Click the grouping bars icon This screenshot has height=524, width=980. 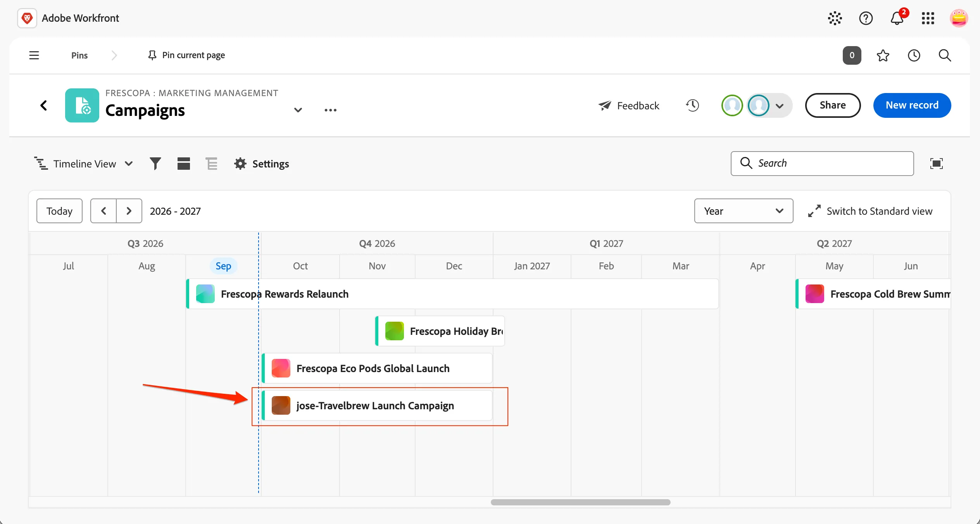coord(184,164)
